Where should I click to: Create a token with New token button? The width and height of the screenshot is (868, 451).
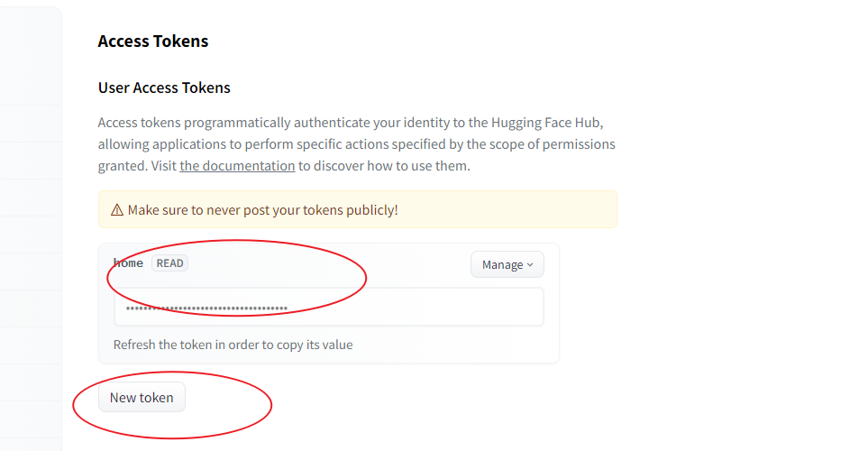tap(142, 397)
